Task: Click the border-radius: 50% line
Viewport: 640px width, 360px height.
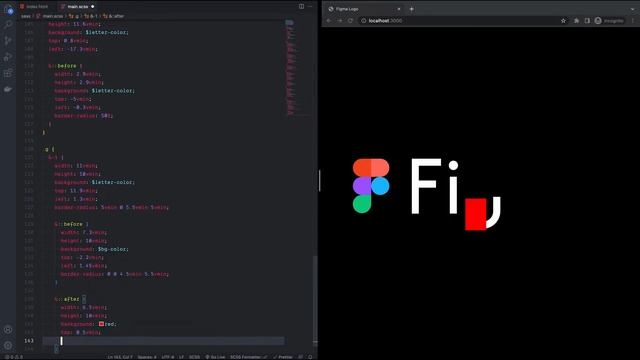Action: [84, 116]
